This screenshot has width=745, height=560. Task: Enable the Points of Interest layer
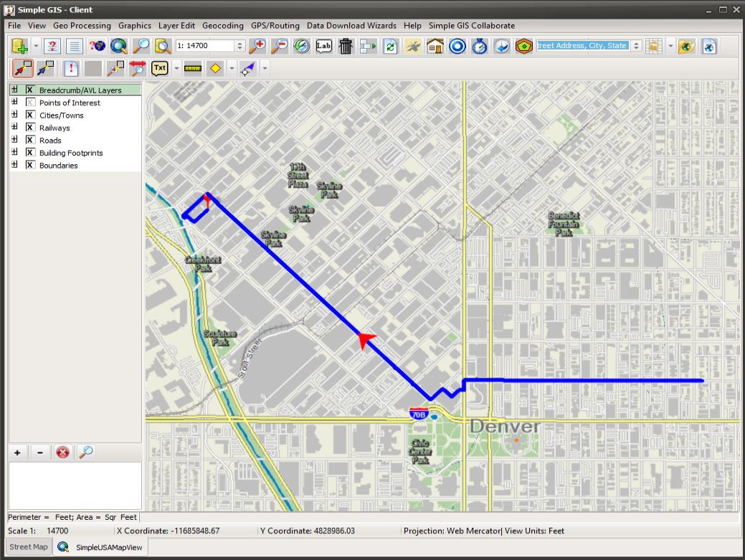pos(29,102)
